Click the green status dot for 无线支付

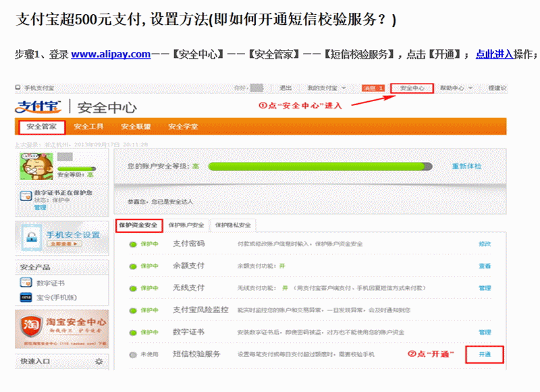(x=133, y=288)
